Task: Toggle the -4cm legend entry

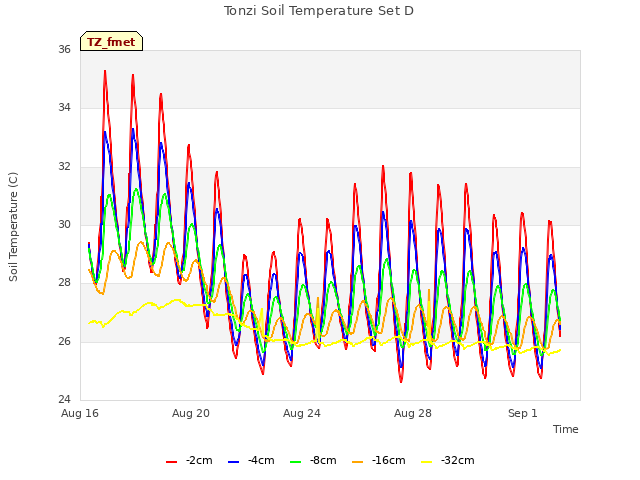Action: [251, 460]
